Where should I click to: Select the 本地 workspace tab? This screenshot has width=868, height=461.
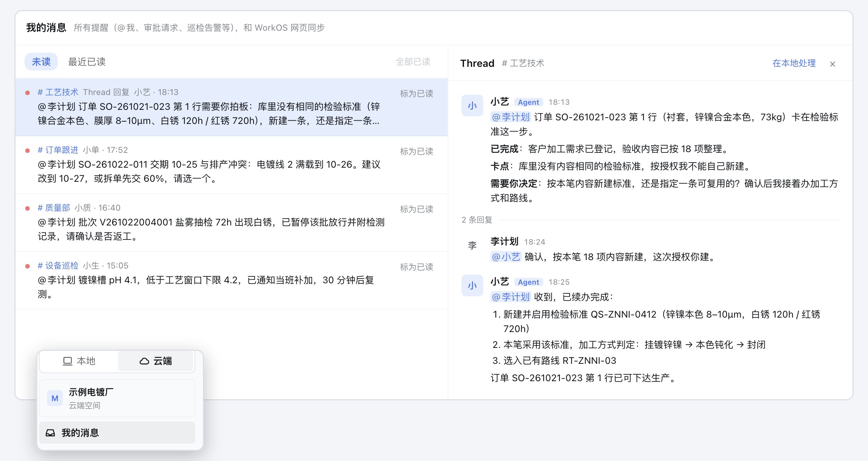point(79,361)
